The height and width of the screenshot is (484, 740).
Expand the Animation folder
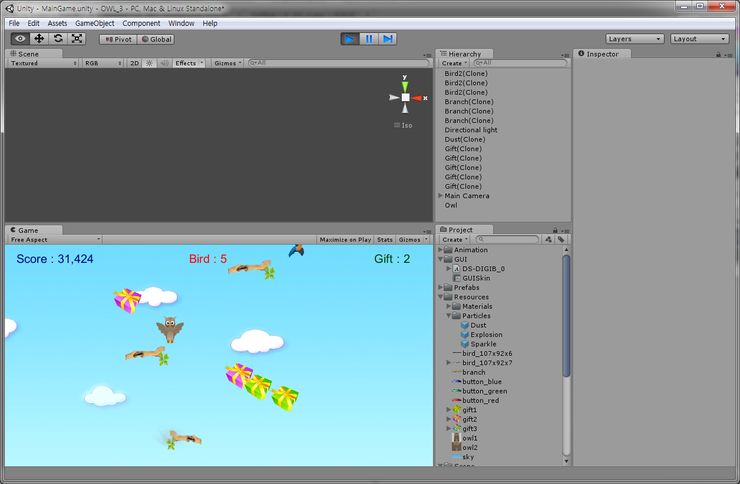(440, 250)
